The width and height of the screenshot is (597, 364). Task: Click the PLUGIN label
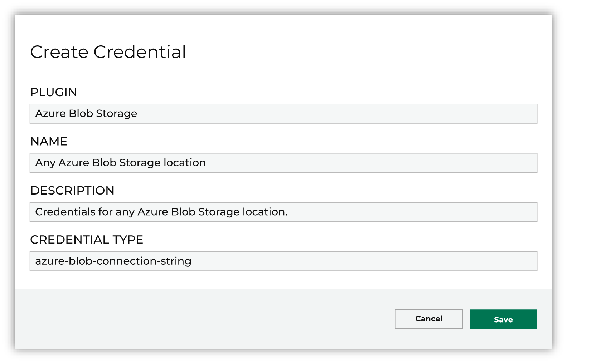54,92
